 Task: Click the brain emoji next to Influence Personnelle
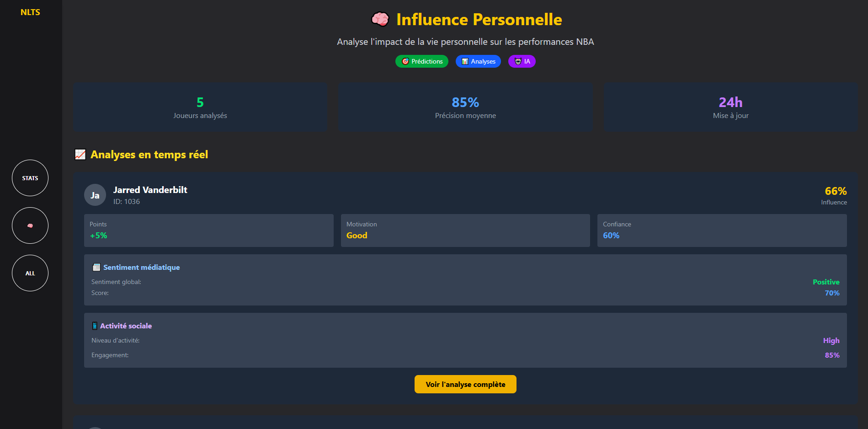point(380,19)
